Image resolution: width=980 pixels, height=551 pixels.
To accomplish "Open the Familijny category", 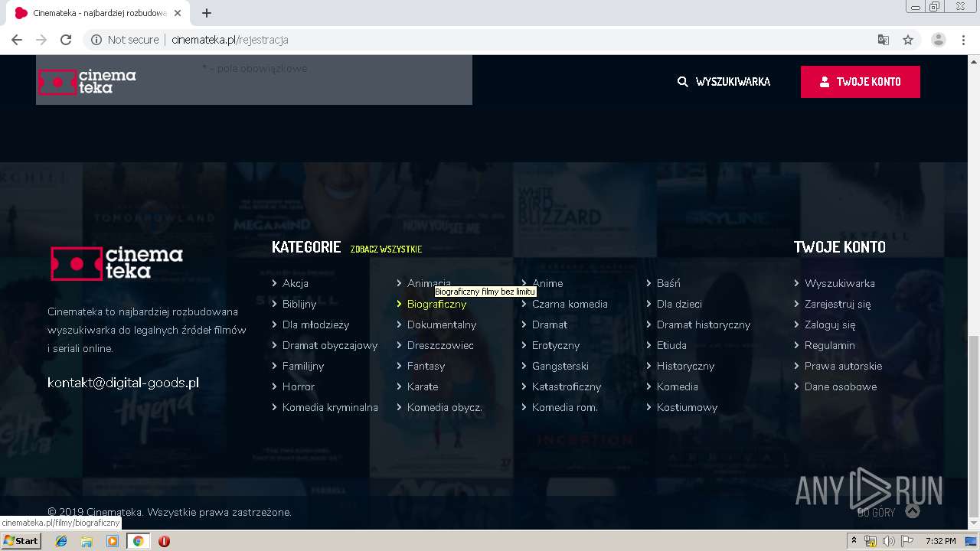I will coord(303,366).
